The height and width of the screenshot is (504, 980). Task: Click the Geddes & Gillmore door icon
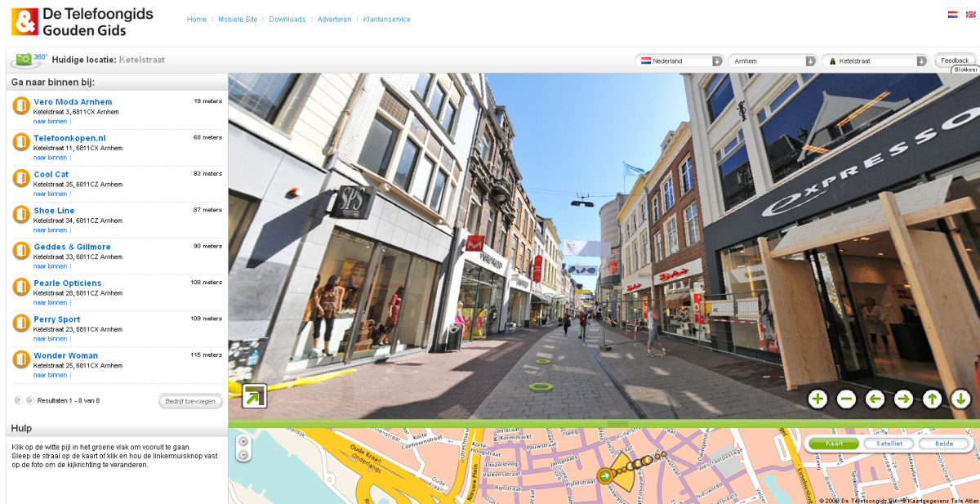pos(21,250)
